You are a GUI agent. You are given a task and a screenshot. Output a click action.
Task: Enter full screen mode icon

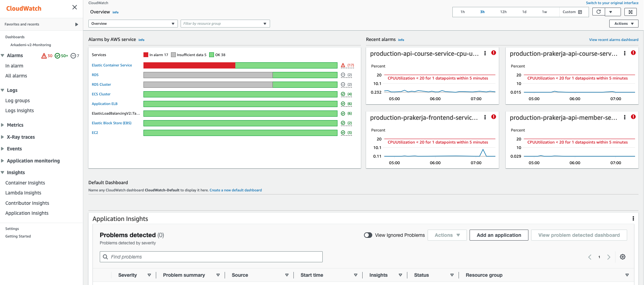[631, 12]
